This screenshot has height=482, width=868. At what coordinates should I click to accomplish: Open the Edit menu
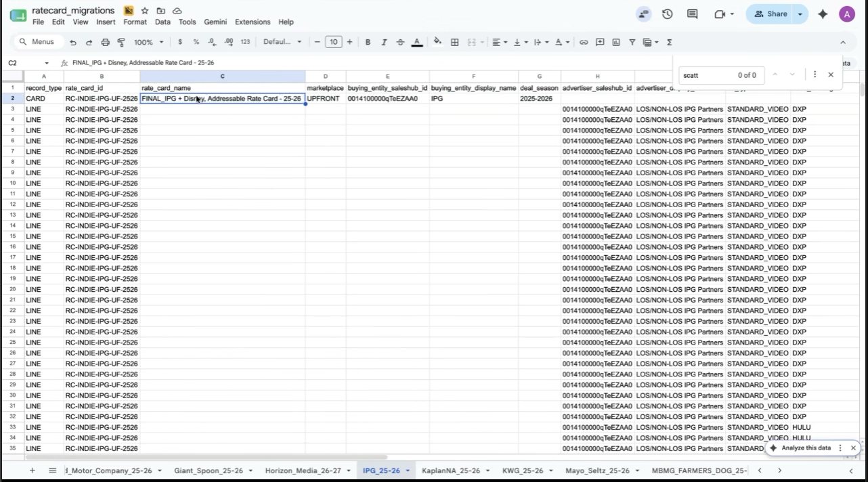[58, 22]
